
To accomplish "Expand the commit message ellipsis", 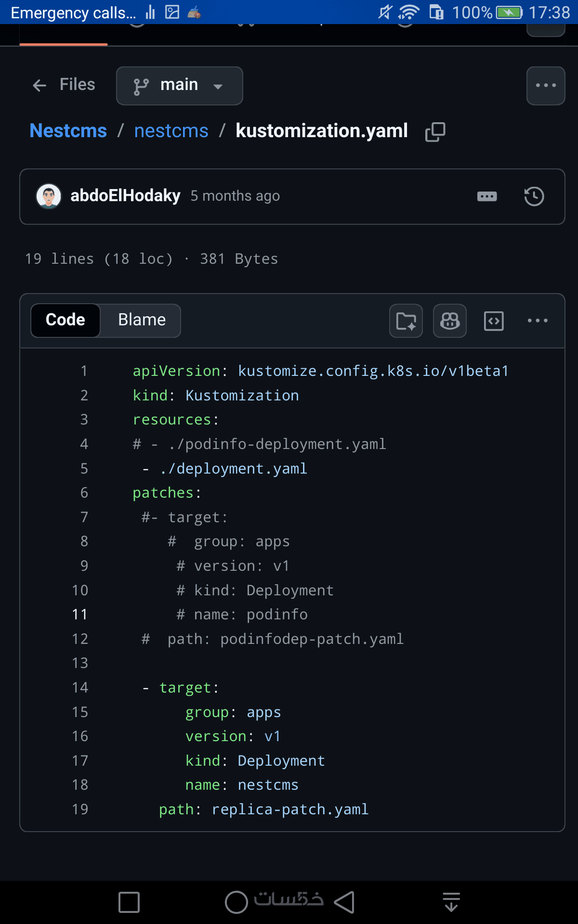I will pyautogui.click(x=486, y=196).
